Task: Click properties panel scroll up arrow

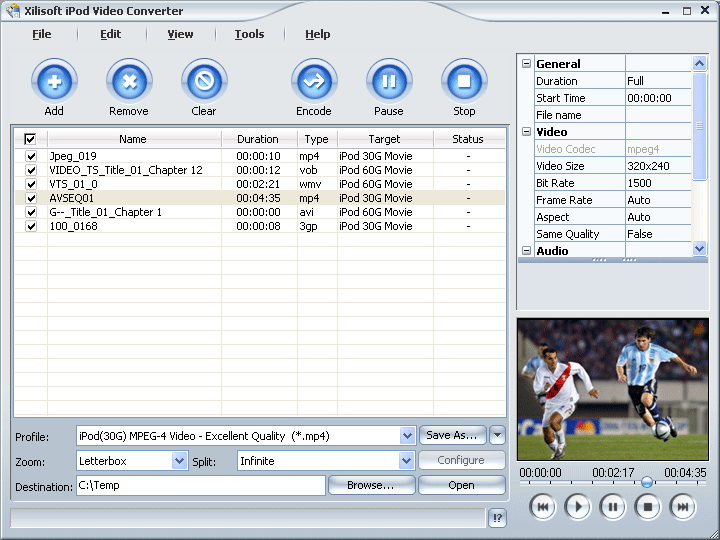Action: point(699,63)
